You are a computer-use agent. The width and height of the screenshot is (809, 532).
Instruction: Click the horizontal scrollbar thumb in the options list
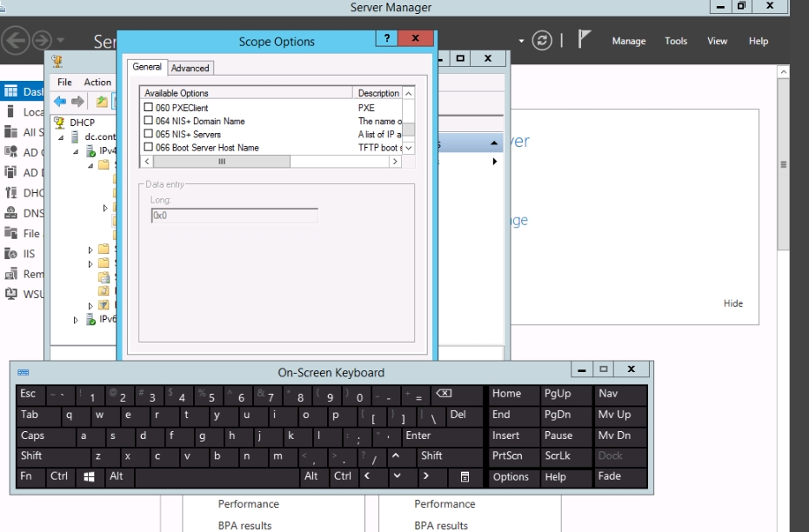222,162
